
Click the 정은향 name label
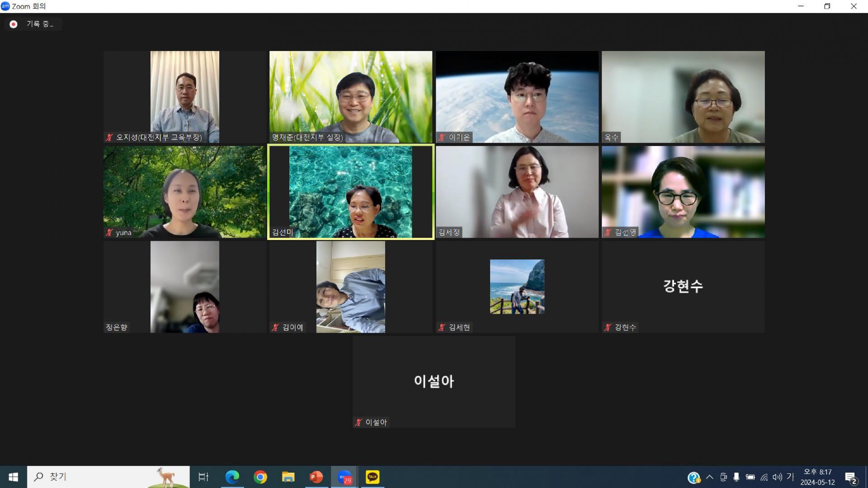tap(117, 328)
